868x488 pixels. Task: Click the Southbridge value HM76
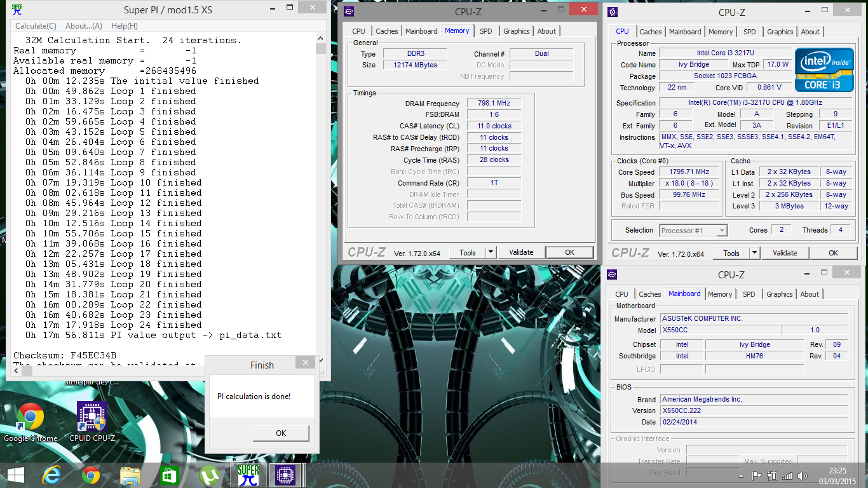point(755,356)
